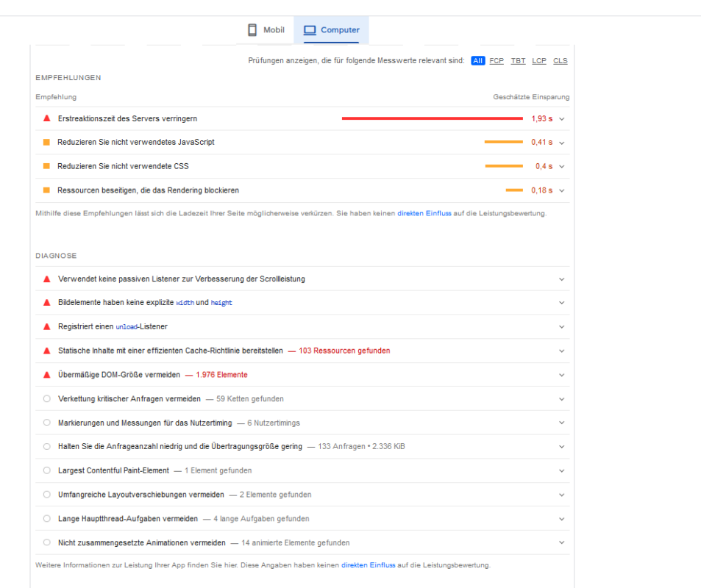Click grey circle beside Markierungen und Messungen

46,422
